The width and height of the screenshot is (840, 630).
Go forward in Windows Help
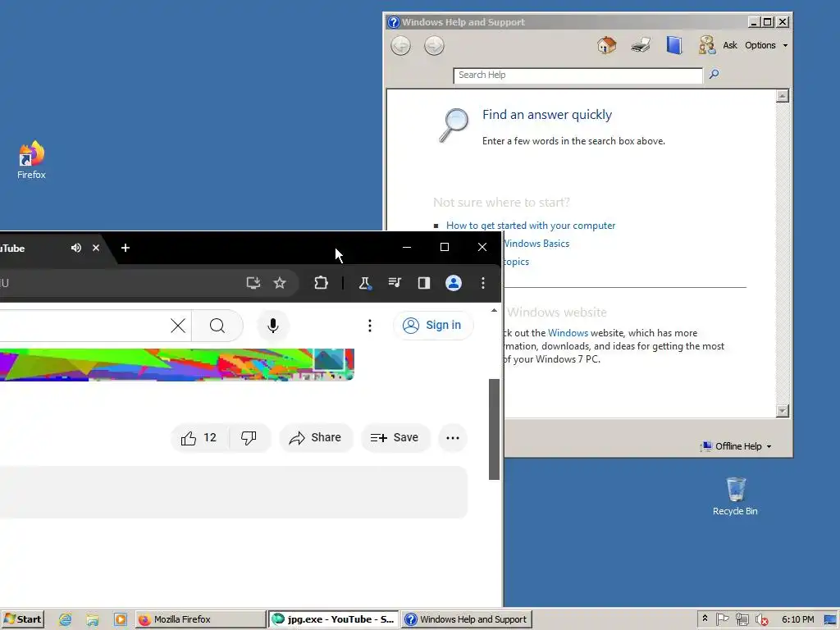[434, 46]
